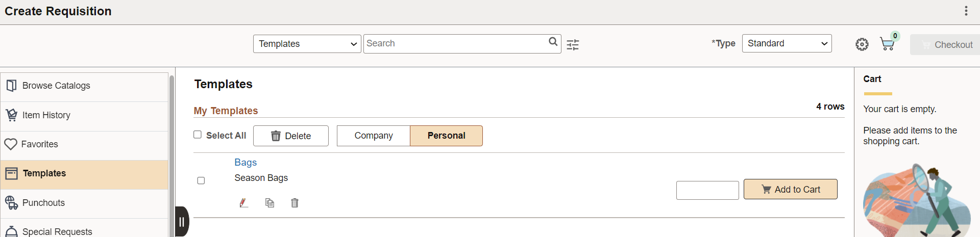Open the three-dot actions menu
The height and width of the screenshot is (237, 980).
[966, 11]
